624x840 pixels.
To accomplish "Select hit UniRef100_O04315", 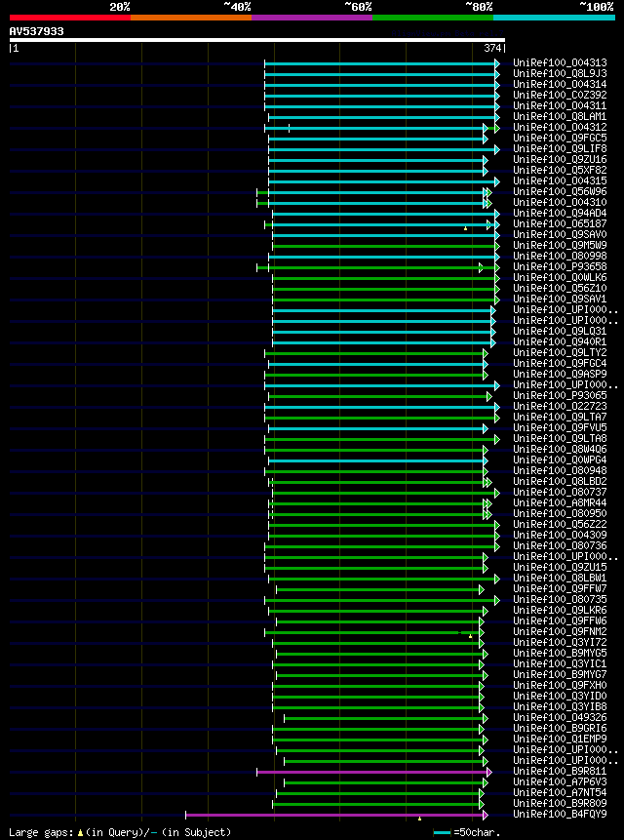I will coord(560,181).
